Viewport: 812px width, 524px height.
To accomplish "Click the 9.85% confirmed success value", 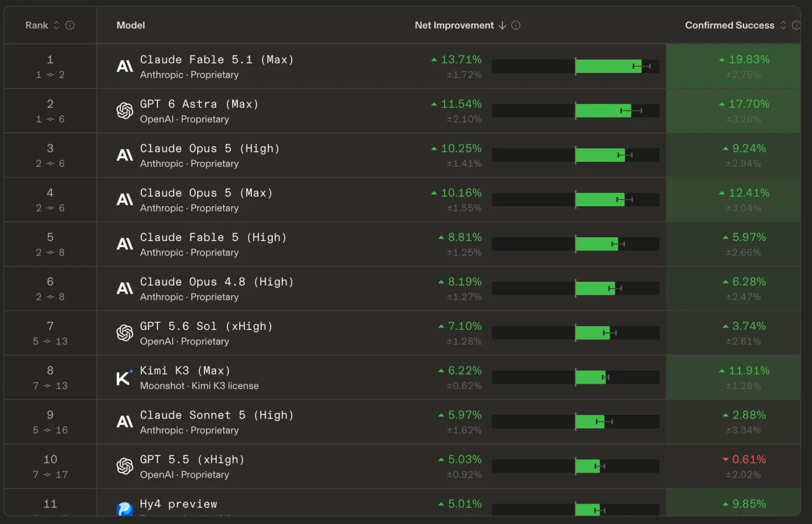I will (749, 504).
